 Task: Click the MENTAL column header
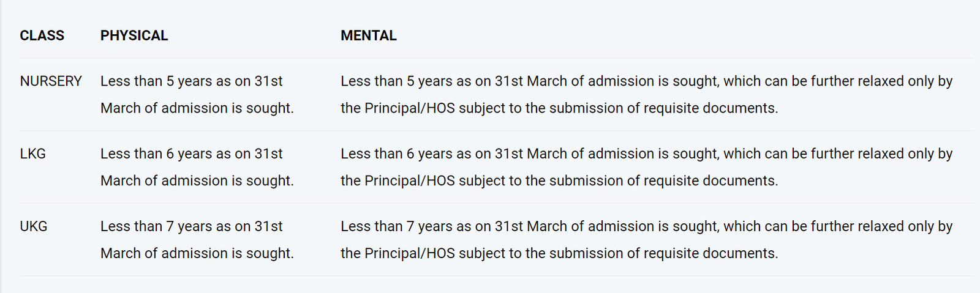click(368, 35)
